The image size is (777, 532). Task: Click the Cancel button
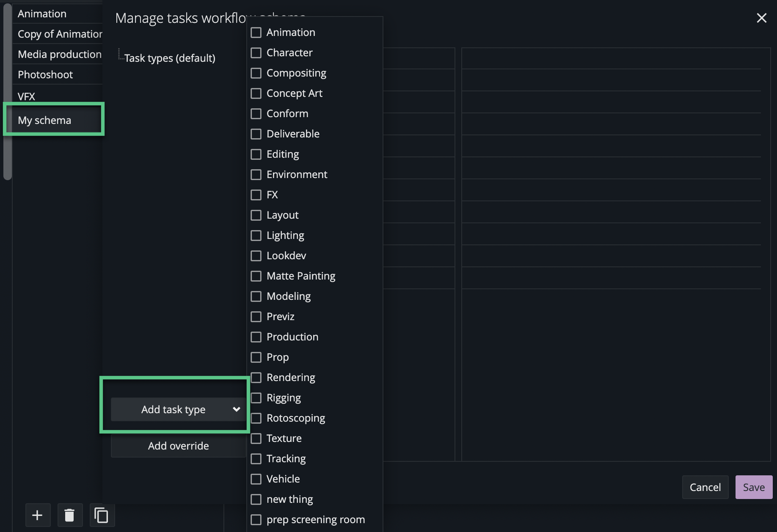pyautogui.click(x=705, y=487)
